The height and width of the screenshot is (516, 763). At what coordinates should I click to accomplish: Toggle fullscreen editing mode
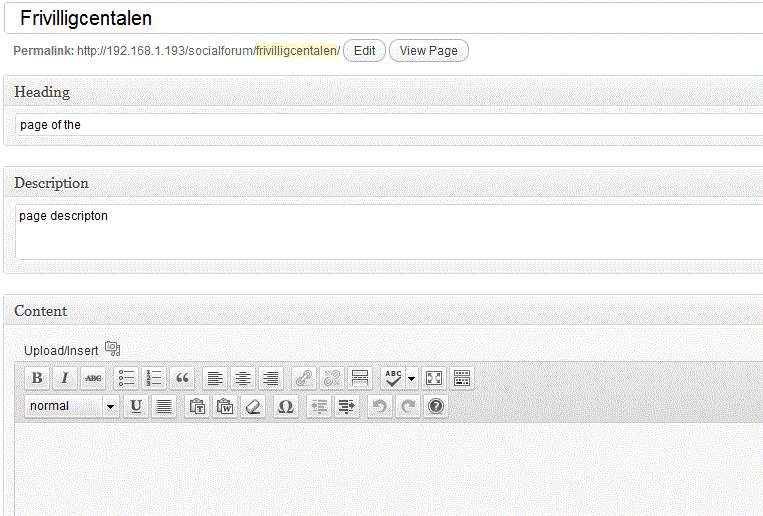[434, 378]
